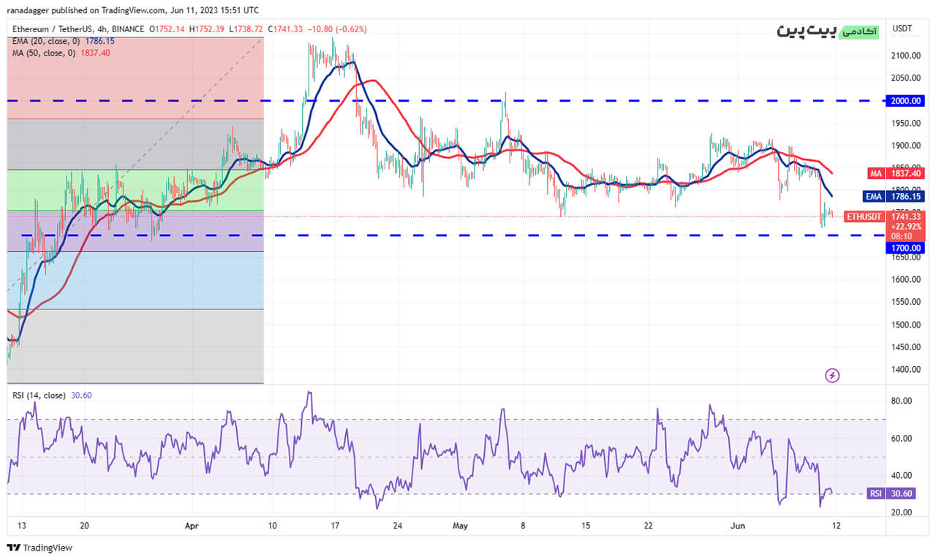This screenshot has width=936, height=560.
Task: Click the blue 2000.00 price line label
Action: (904, 101)
